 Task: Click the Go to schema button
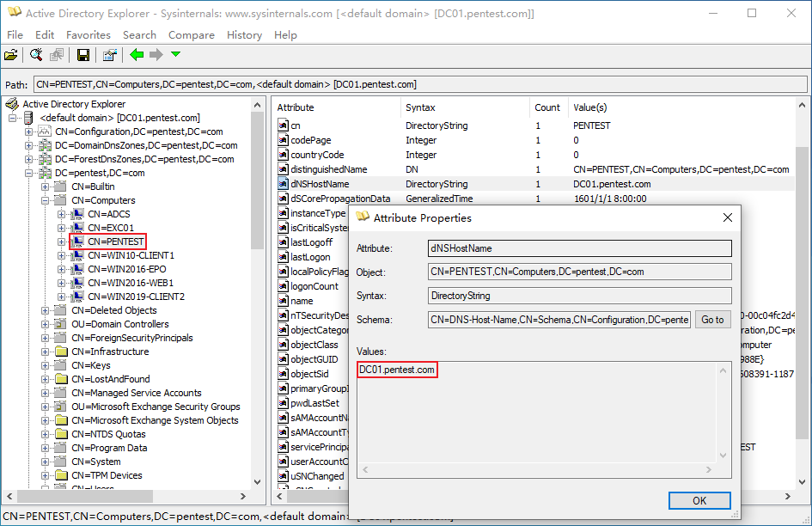pyautogui.click(x=712, y=320)
